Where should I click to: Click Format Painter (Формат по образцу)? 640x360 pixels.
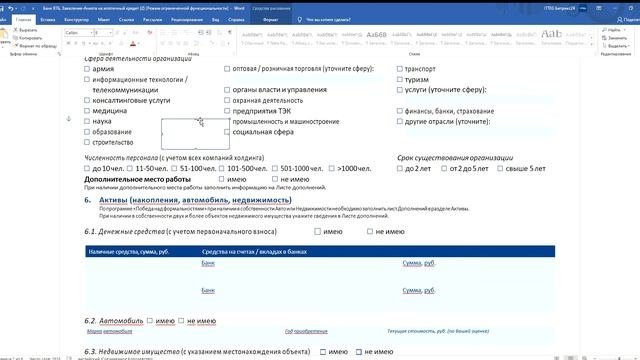coord(35,46)
